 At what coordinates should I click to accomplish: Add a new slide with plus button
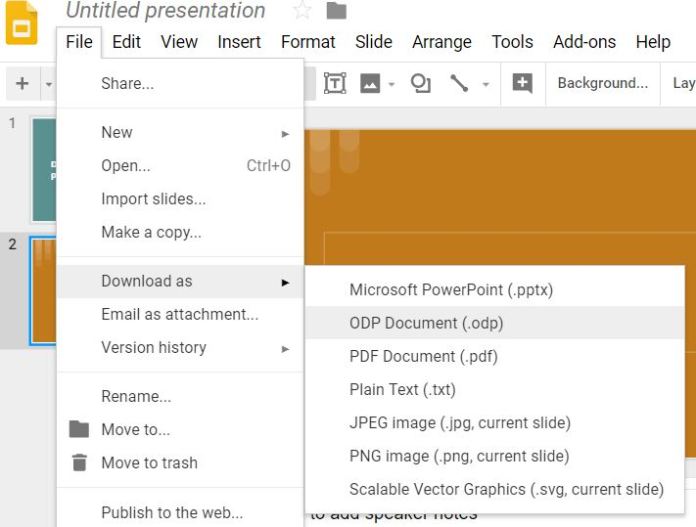tap(22, 83)
